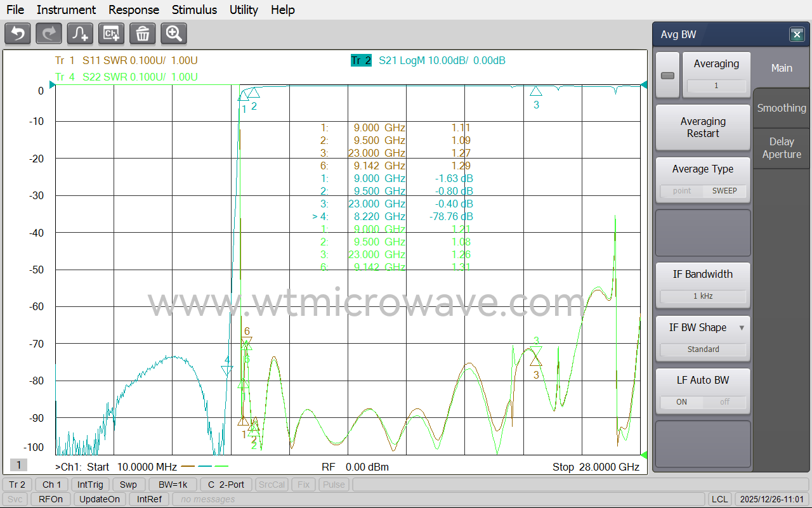Switch to the Smoothing tab

[782, 108]
